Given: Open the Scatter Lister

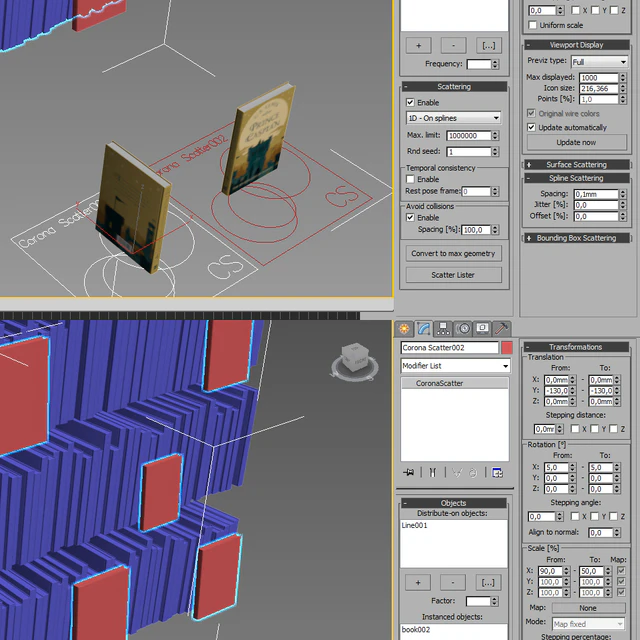Looking at the screenshot, I should pos(453,275).
